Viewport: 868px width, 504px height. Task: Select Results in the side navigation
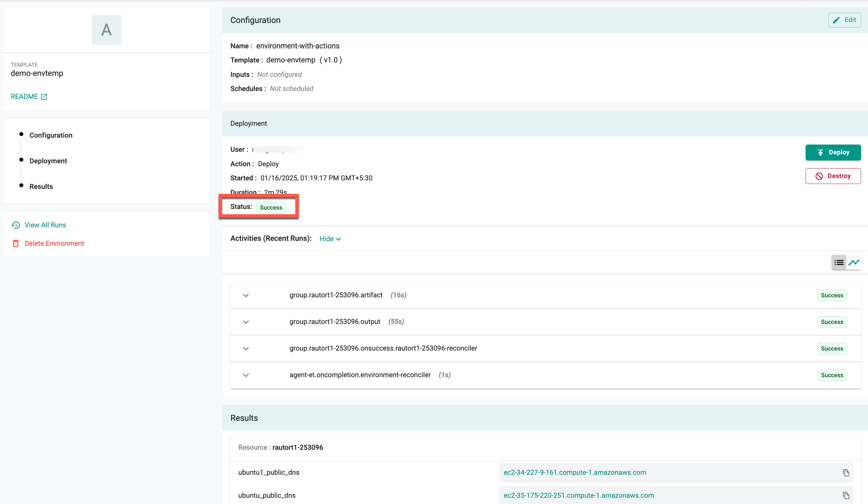(x=41, y=187)
